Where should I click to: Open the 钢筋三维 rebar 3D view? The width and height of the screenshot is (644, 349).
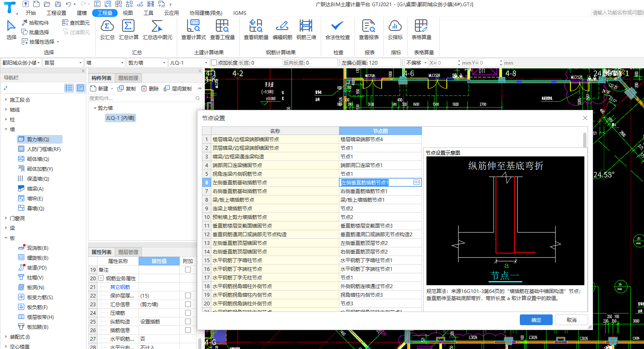tap(306, 30)
